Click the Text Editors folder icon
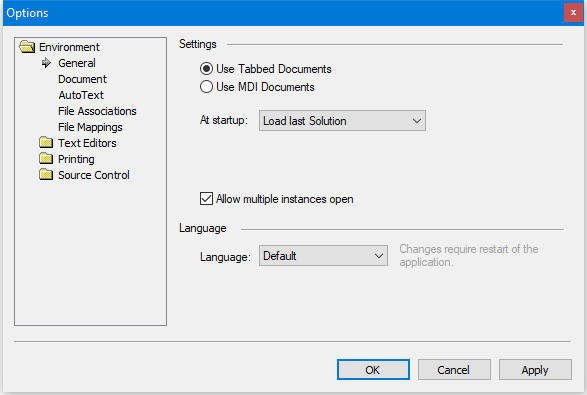The height and width of the screenshot is (395, 587). coord(46,143)
